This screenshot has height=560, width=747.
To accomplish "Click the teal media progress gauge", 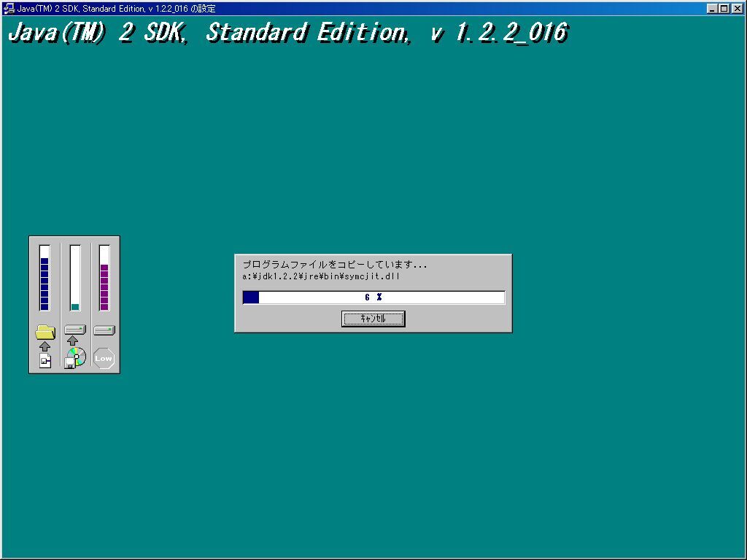I will pos(75,278).
